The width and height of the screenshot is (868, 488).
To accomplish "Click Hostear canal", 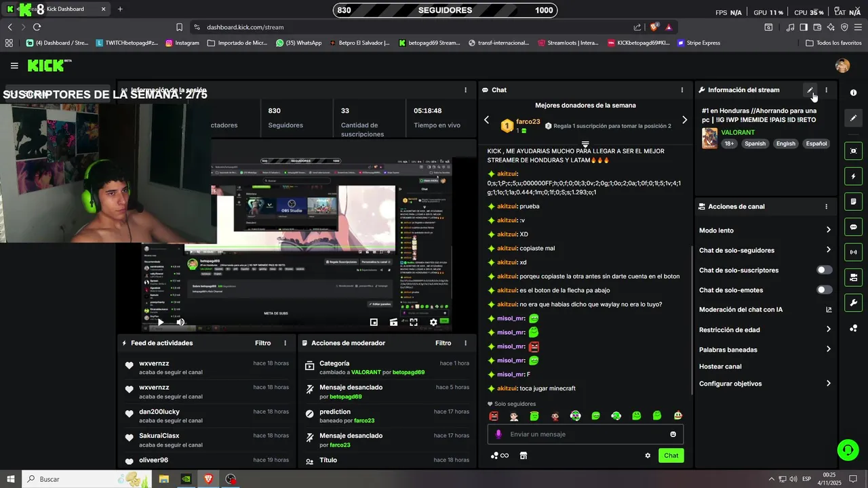I will tap(720, 367).
